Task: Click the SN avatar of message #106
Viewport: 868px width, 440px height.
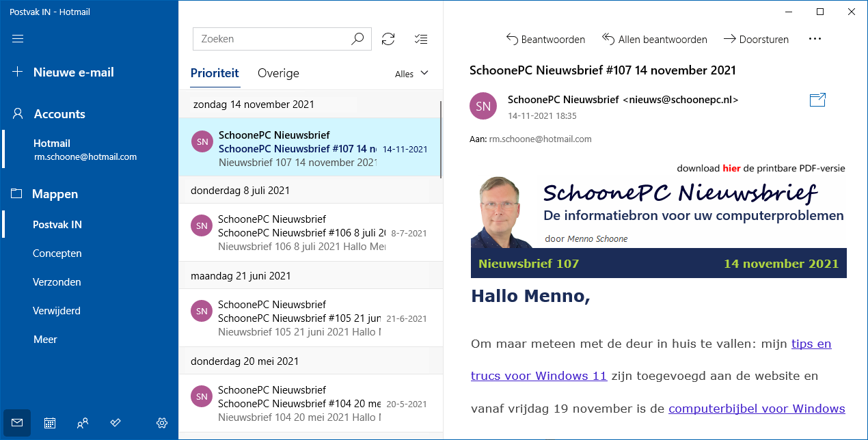Action: [x=202, y=225]
